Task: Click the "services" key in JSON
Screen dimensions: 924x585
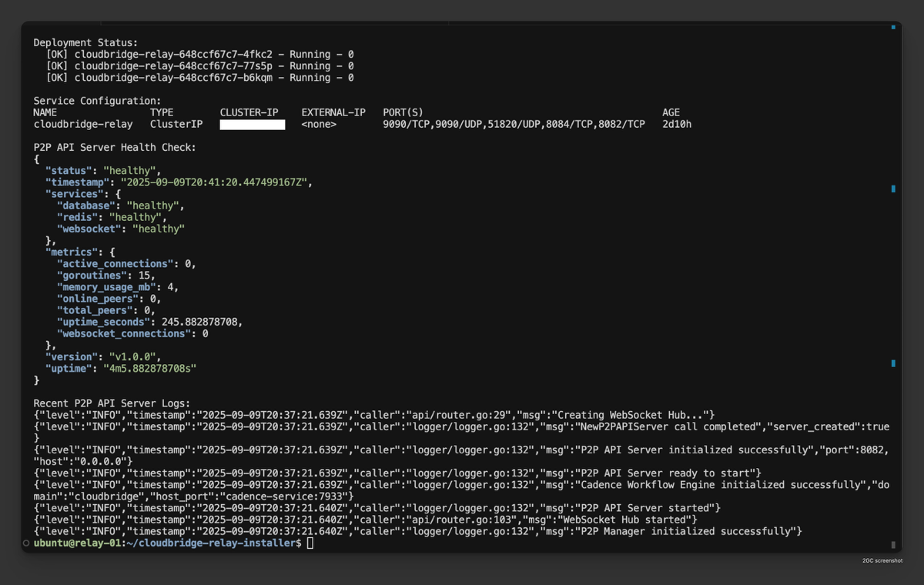Action: [x=74, y=194]
